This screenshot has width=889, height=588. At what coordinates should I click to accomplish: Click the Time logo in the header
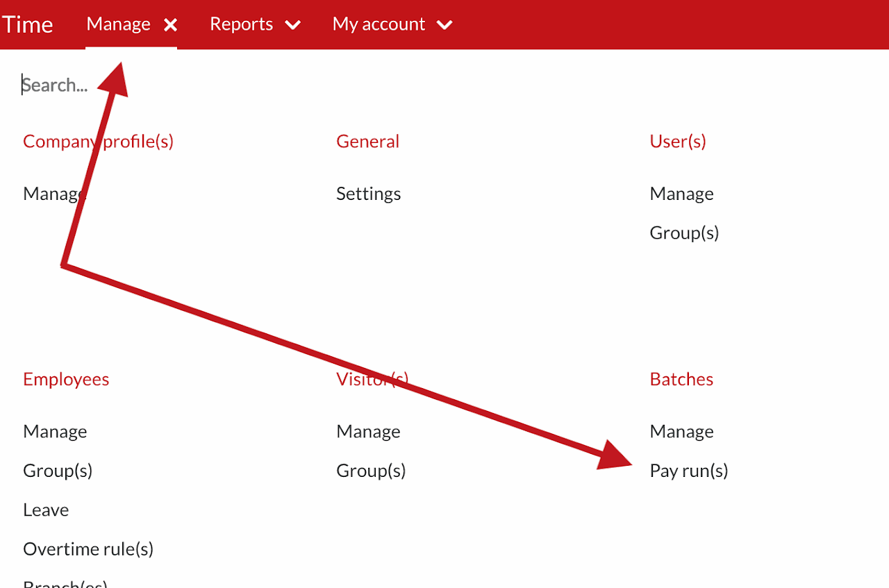tap(28, 24)
